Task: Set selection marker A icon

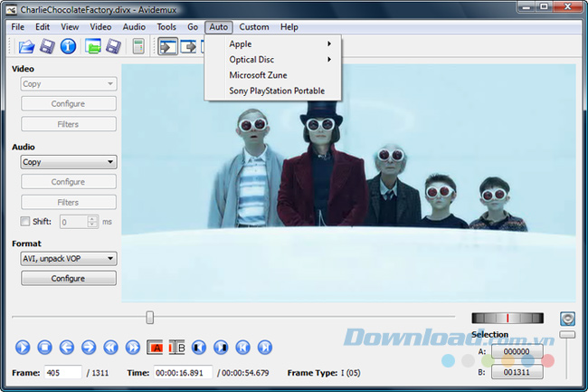Action: tap(156, 347)
